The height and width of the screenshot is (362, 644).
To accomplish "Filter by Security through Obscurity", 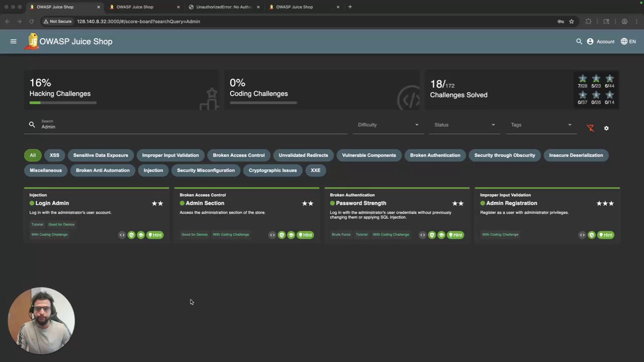I will click(x=505, y=155).
